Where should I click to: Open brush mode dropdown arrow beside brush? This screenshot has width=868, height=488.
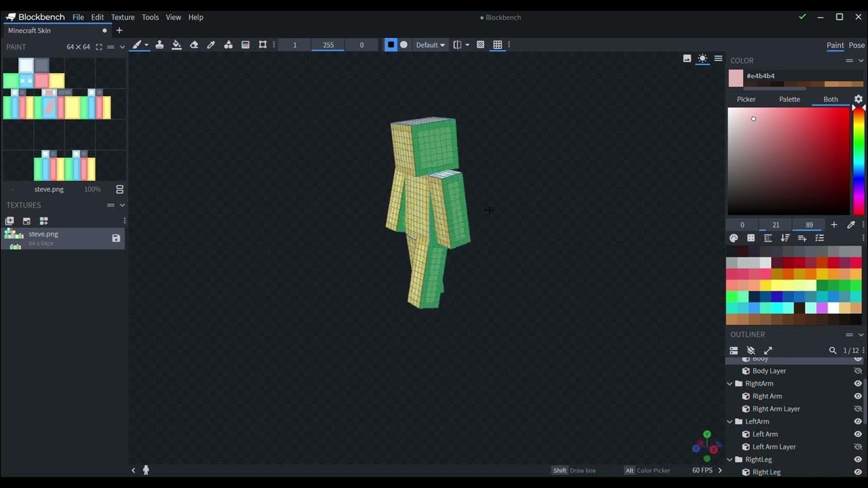coord(146,45)
